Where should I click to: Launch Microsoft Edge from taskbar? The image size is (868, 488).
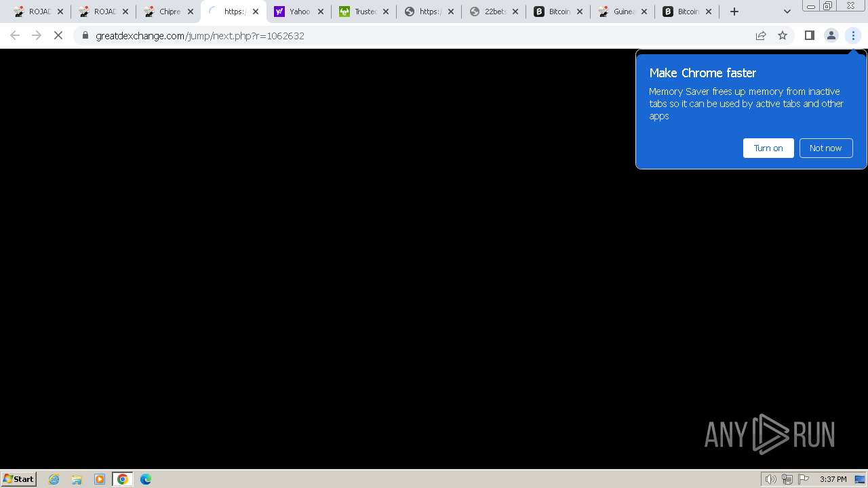(146, 479)
